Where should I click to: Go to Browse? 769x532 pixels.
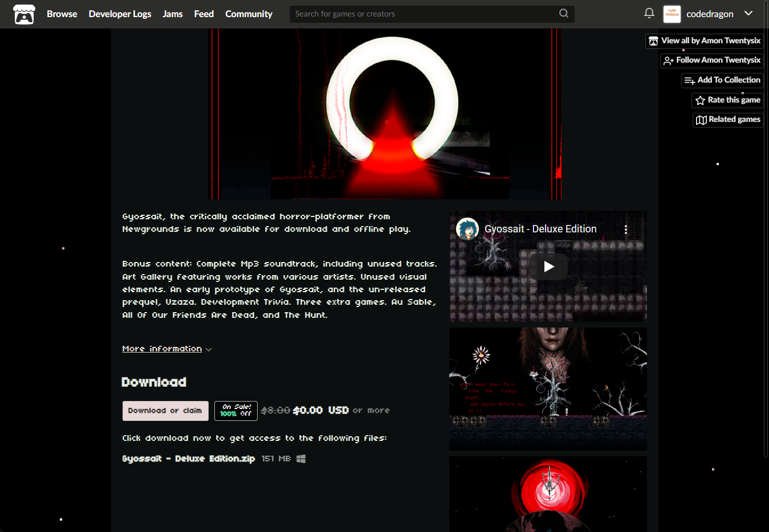[62, 14]
